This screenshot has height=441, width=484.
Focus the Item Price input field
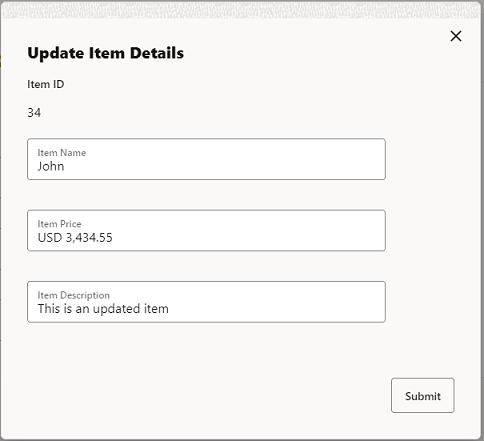tap(206, 230)
